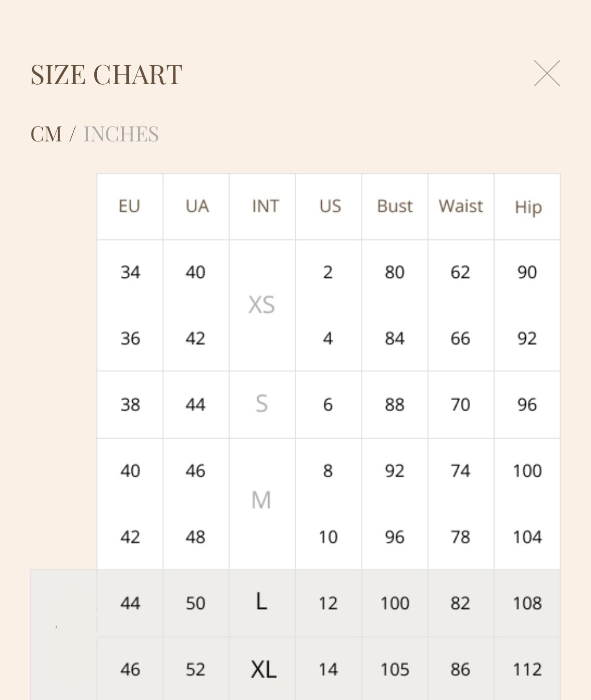Switch units to CM

pos(46,134)
